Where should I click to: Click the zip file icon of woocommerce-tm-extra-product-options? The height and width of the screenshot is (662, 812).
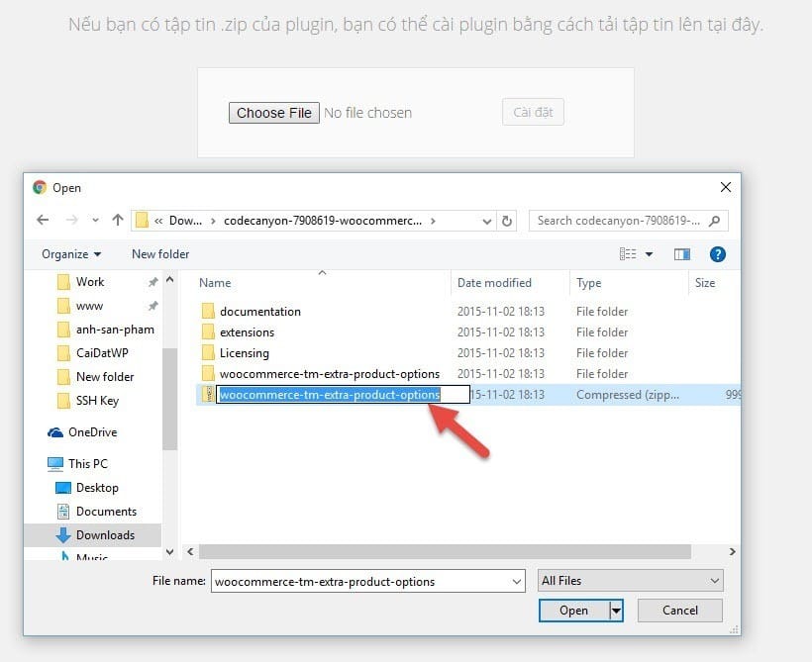click(x=208, y=395)
